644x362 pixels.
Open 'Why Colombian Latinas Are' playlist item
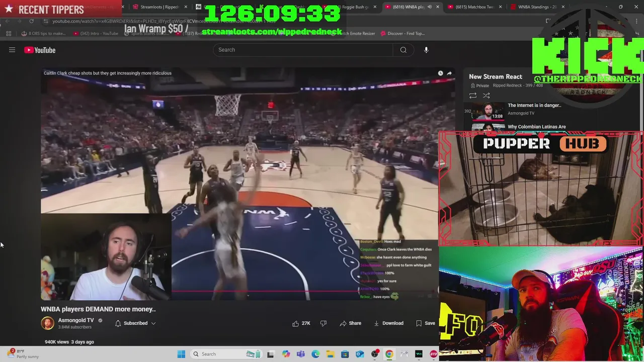[x=537, y=127]
